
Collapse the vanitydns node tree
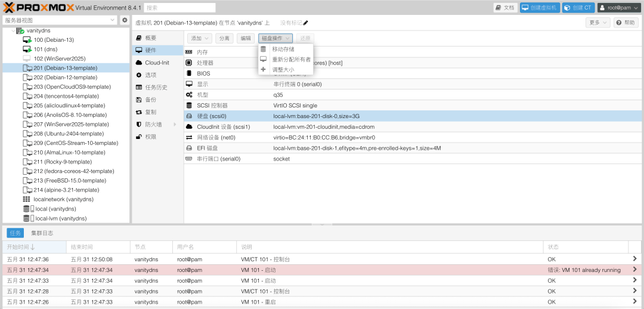coord(13,31)
